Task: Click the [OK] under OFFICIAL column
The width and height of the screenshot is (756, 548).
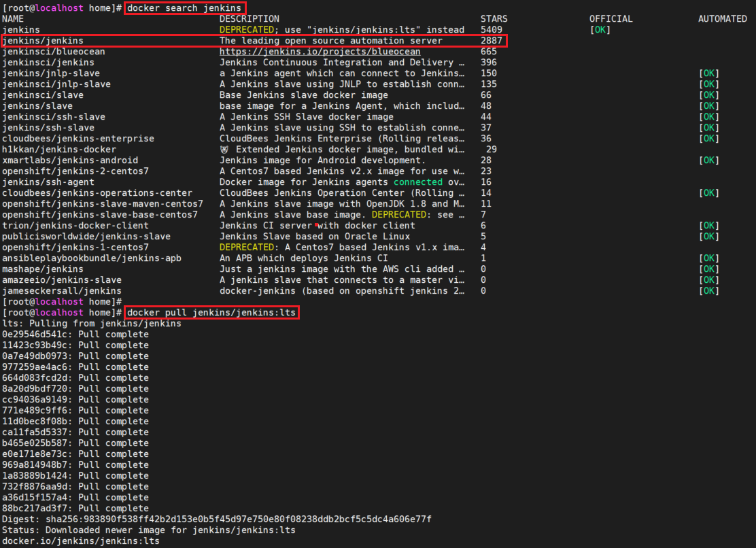Action: coord(600,29)
